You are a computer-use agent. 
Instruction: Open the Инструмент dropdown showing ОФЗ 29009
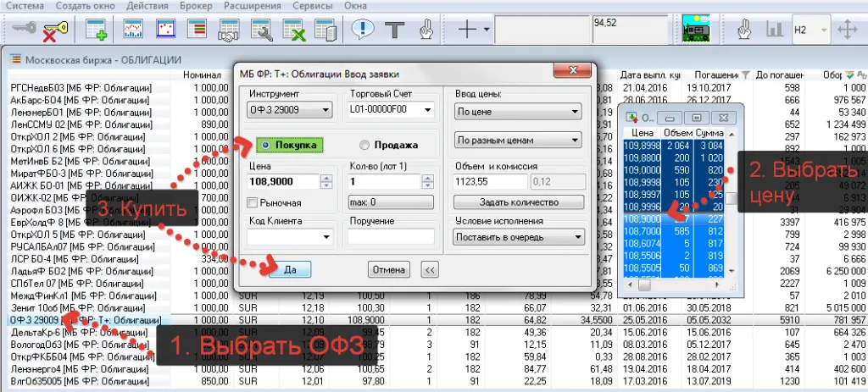tap(290, 109)
